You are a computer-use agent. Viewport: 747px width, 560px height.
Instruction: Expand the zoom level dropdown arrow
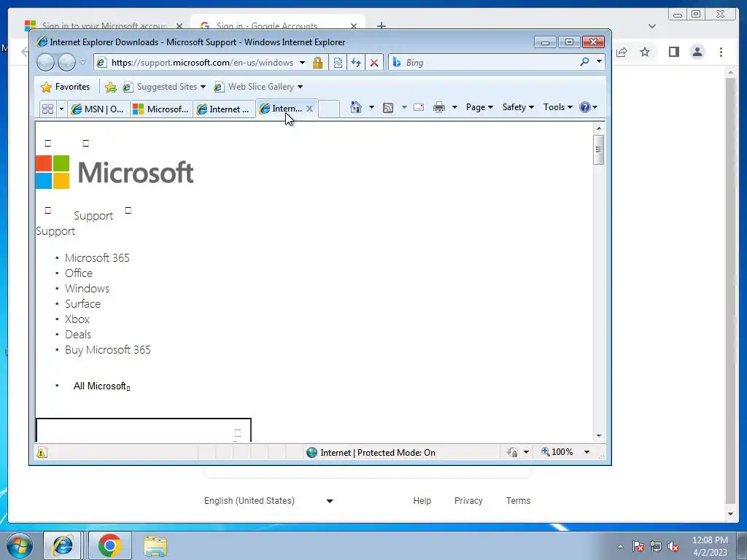point(587,452)
